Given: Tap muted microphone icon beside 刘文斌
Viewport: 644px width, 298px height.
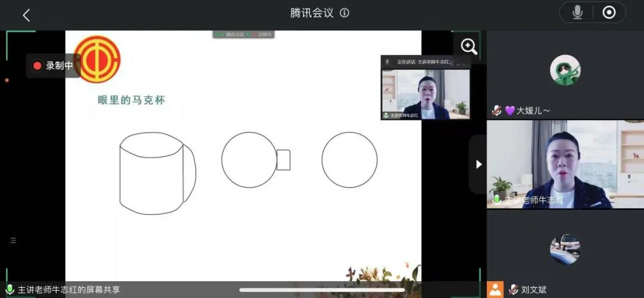Looking at the screenshot, I should pos(513,290).
